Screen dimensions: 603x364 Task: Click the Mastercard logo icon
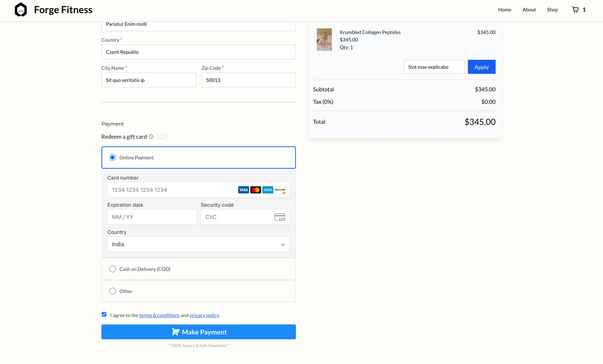tap(256, 190)
